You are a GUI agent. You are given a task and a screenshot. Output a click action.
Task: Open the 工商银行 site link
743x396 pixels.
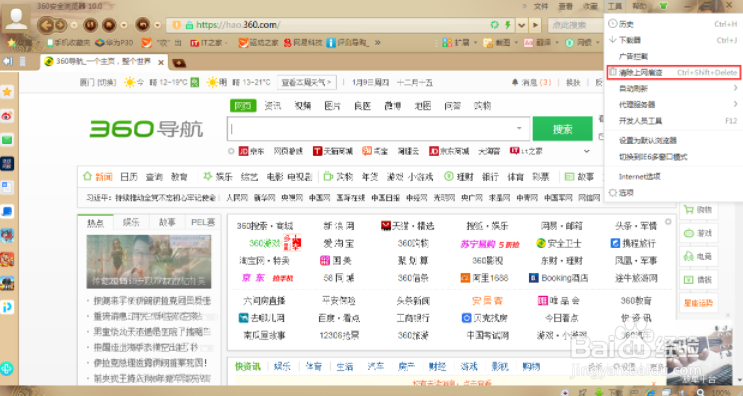pos(413,318)
